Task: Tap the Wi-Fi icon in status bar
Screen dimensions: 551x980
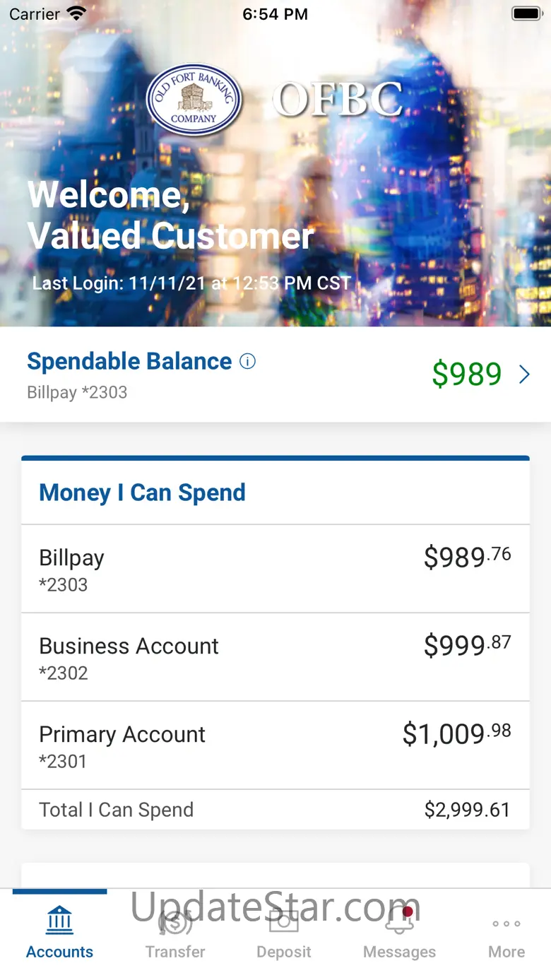Action: pyautogui.click(x=76, y=13)
